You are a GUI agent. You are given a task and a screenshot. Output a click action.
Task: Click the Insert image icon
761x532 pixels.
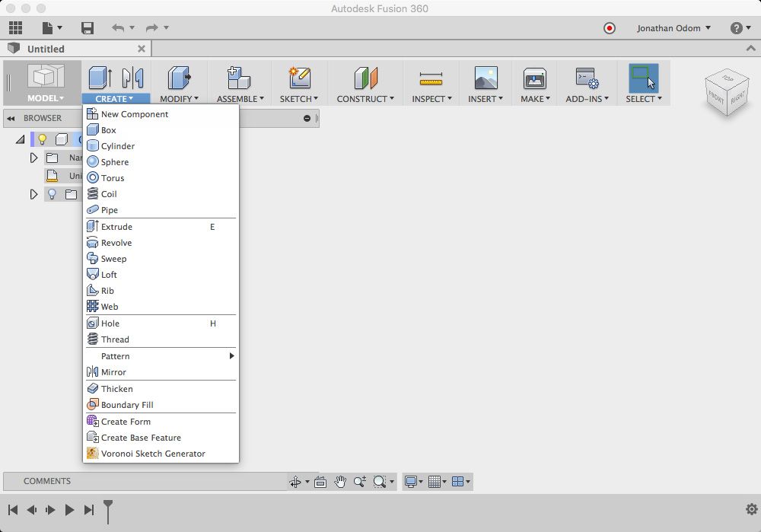point(486,78)
